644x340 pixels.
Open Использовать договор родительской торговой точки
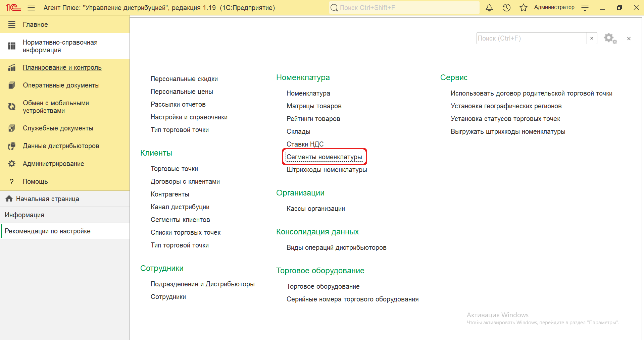point(532,93)
